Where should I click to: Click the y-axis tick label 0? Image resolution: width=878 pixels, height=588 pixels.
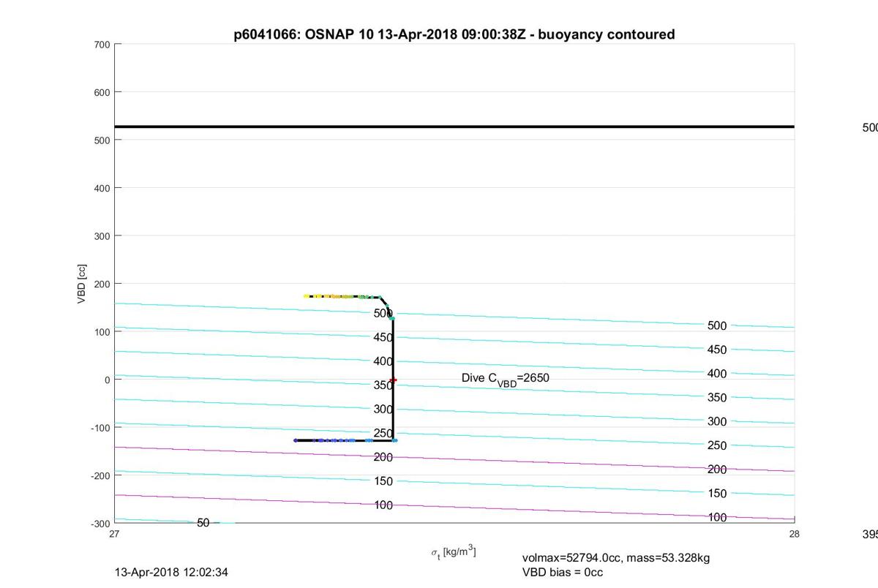point(108,380)
